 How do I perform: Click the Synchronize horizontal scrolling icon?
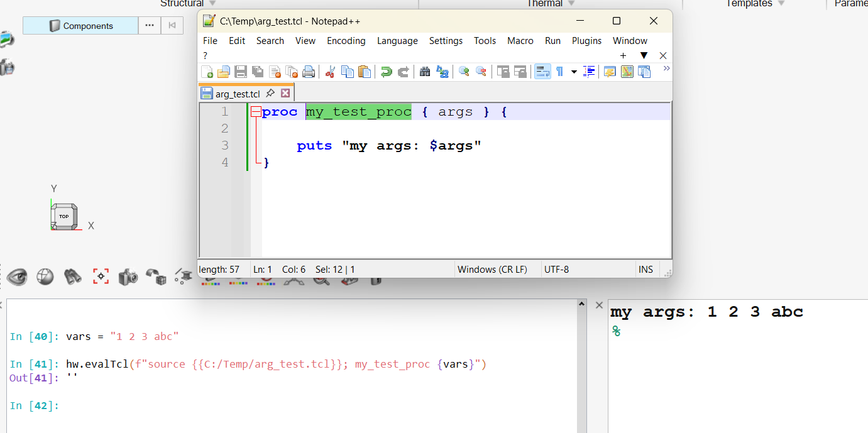tap(520, 72)
